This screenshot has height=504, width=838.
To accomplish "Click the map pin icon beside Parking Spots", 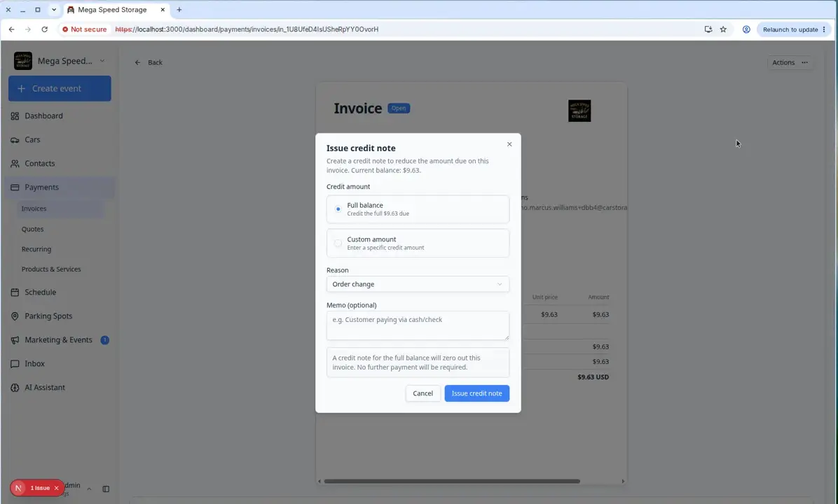I will click(15, 316).
